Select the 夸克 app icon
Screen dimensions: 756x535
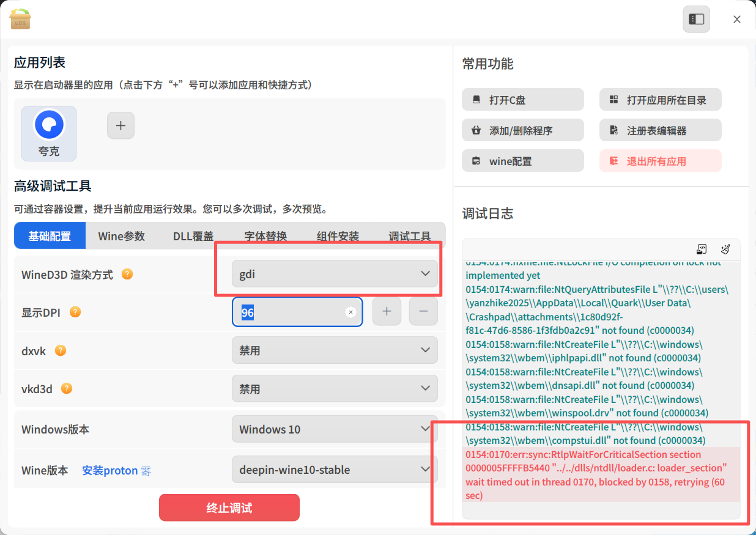point(49,133)
